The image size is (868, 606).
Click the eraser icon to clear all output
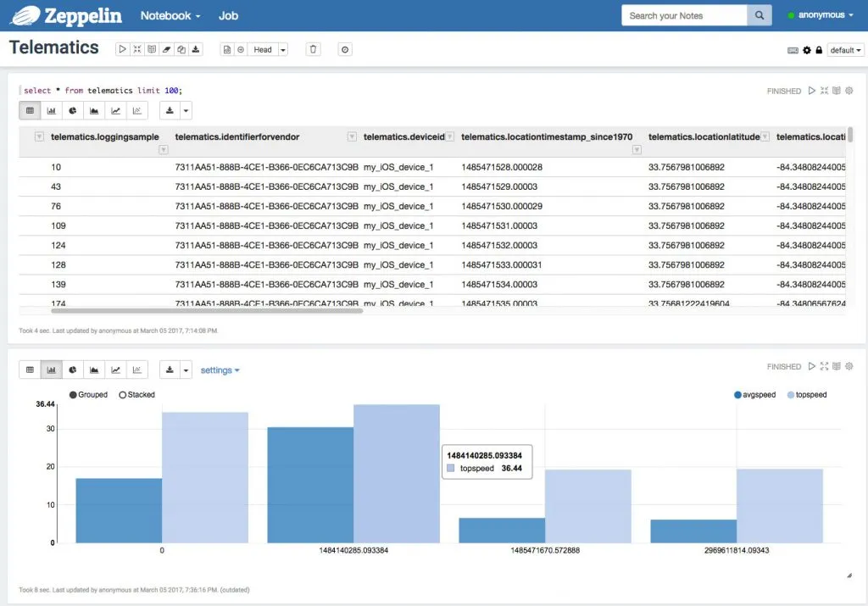166,50
